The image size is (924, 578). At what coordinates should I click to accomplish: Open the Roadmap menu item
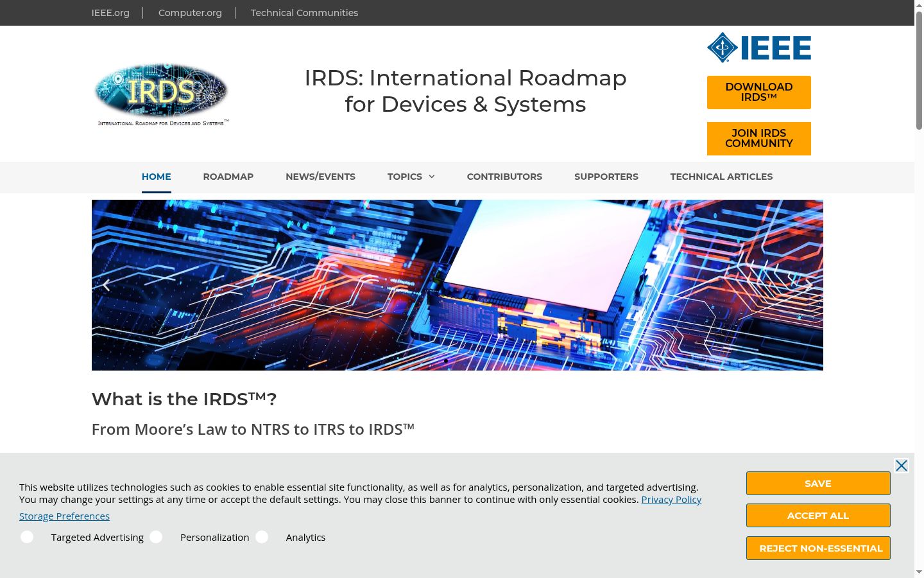coord(228,177)
